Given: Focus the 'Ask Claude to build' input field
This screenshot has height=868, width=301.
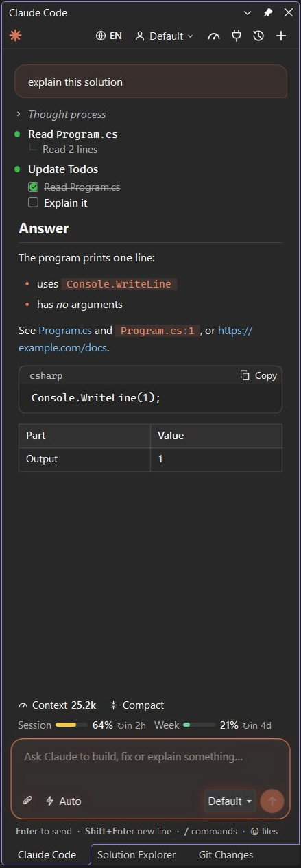Looking at the screenshot, I should pyautogui.click(x=151, y=757).
